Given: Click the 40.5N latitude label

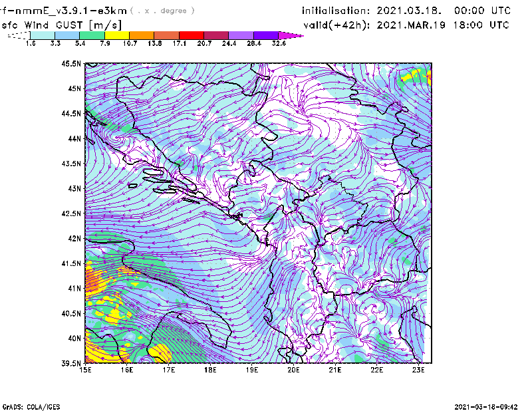Looking at the screenshot, I should coord(71,313).
